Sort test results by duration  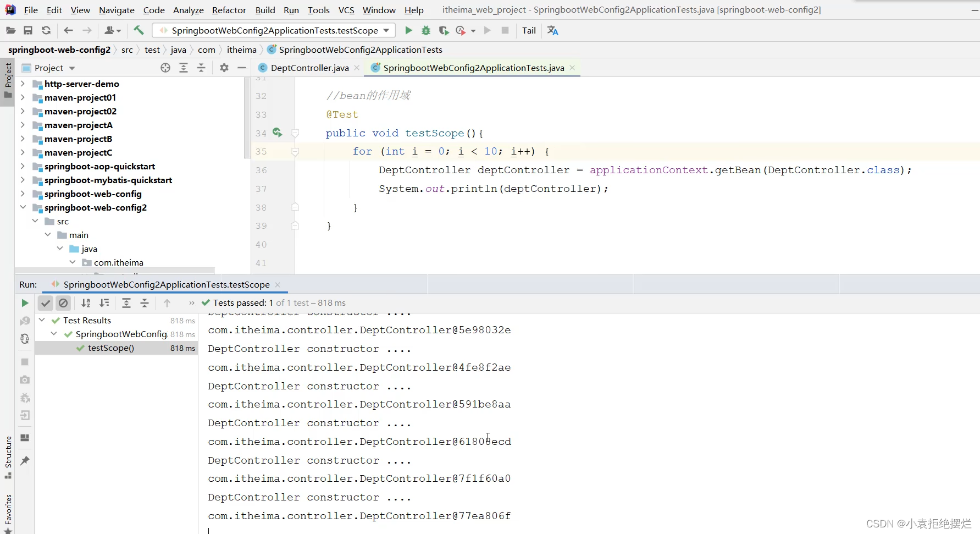click(104, 303)
